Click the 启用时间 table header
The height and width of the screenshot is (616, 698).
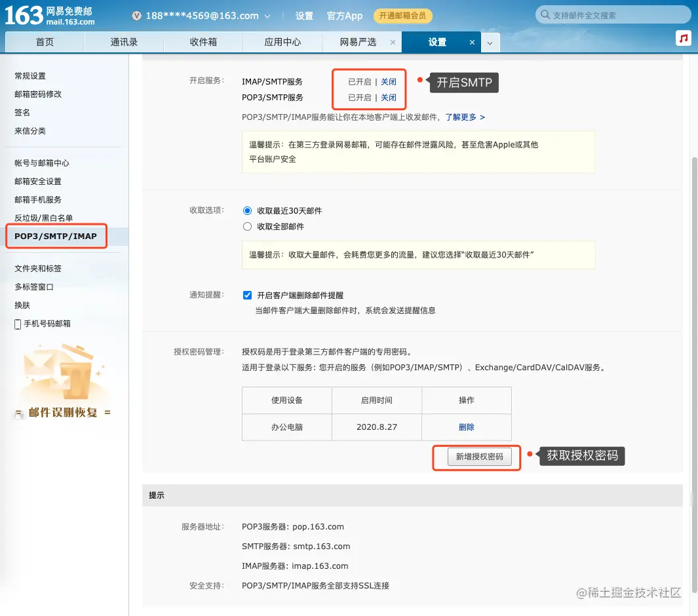coord(377,400)
